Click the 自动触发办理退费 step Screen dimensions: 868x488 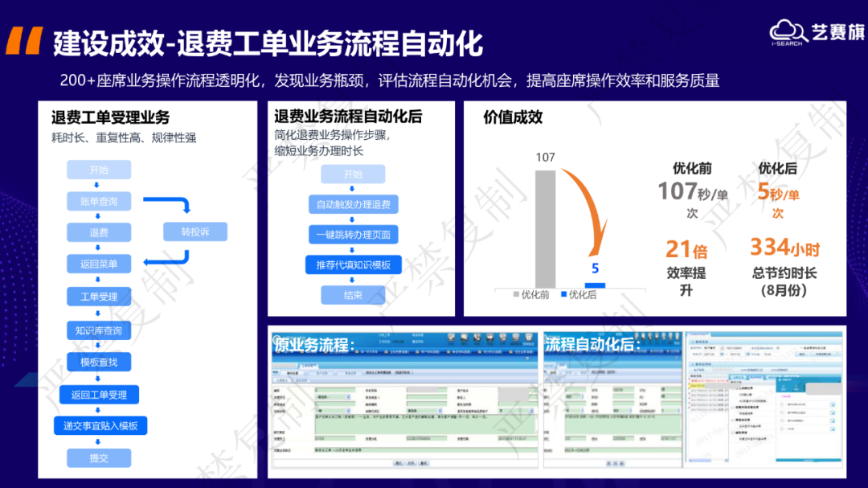pos(353,204)
